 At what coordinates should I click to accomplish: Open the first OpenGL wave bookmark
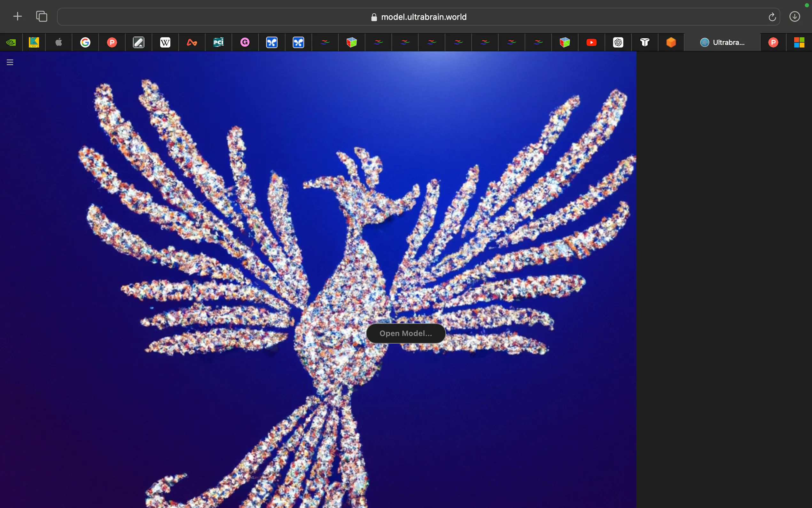point(325,42)
